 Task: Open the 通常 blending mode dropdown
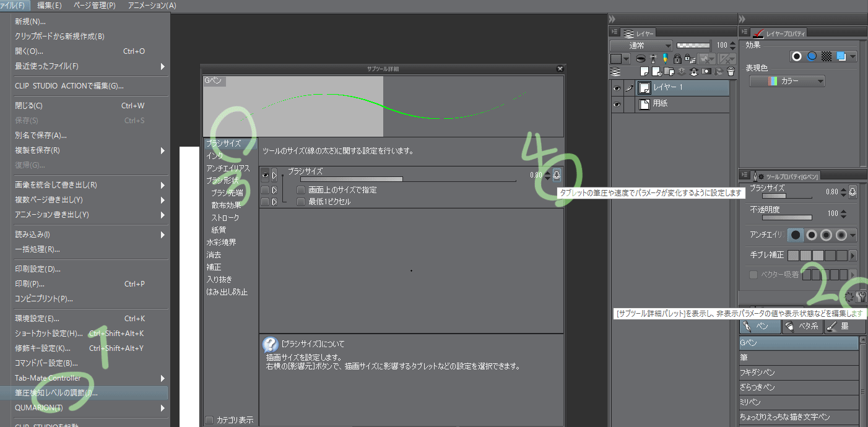click(641, 46)
